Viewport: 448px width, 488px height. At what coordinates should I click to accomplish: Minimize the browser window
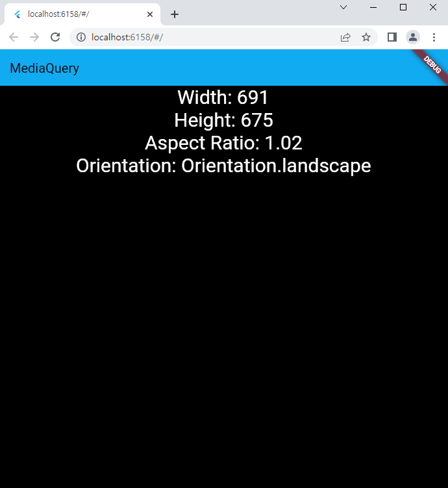tap(373, 7)
